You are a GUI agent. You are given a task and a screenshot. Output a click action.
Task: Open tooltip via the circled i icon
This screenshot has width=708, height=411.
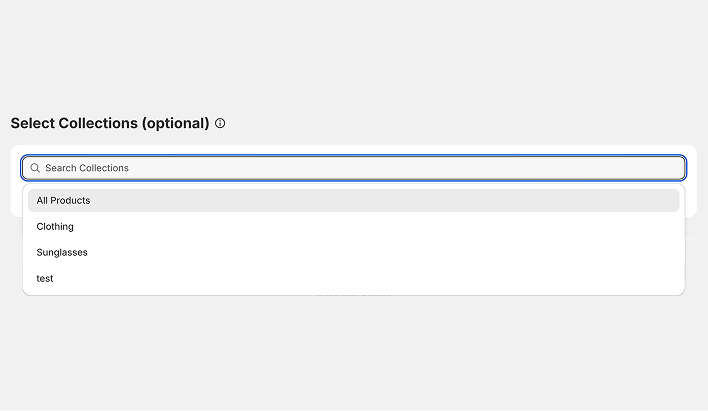coord(220,124)
